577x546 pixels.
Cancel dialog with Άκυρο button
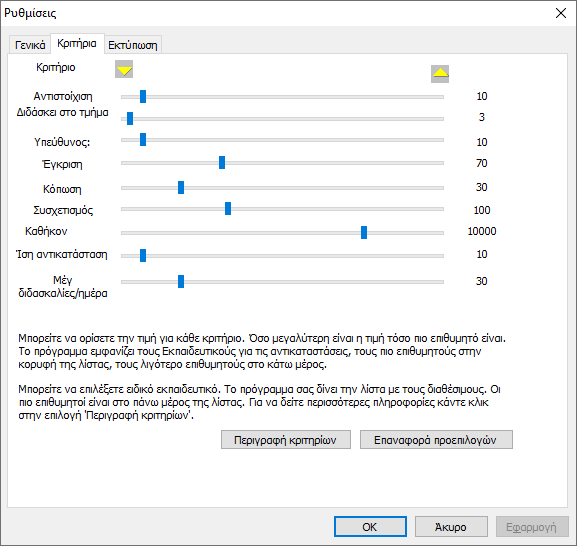click(452, 527)
